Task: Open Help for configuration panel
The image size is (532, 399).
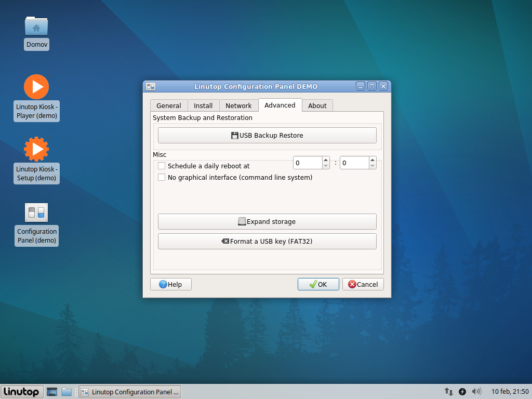Action: pos(170,284)
